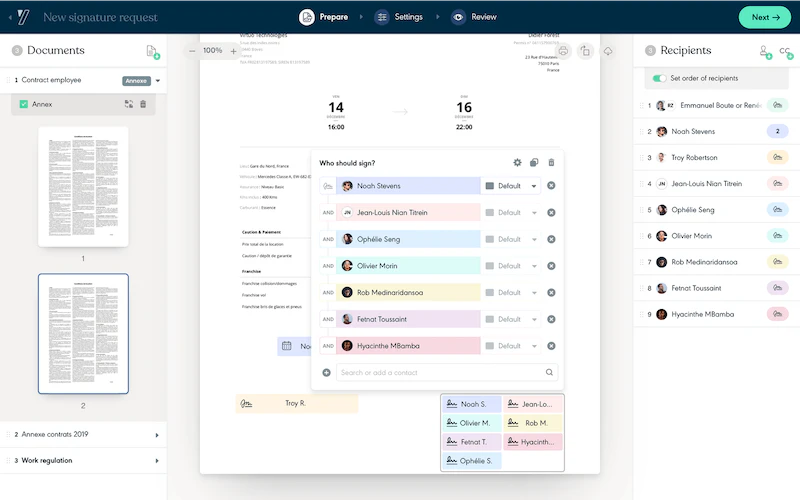Uncheck the Annex checkbox

[x=23, y=104]
